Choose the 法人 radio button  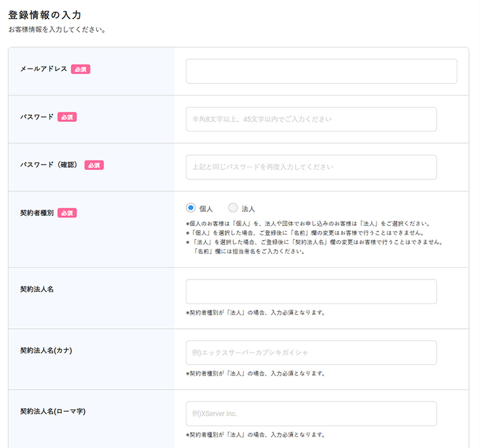coord(233,208)
